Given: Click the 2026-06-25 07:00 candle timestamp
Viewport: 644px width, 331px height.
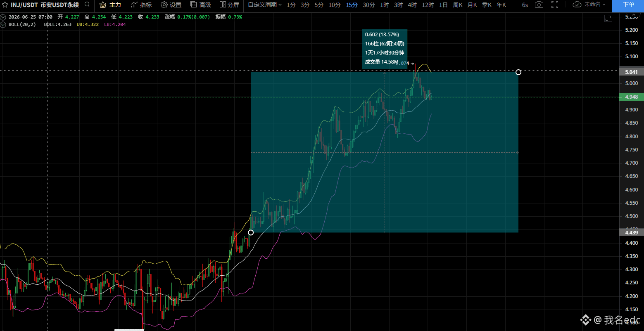Looking at the screenshot, I should point(31,17).
